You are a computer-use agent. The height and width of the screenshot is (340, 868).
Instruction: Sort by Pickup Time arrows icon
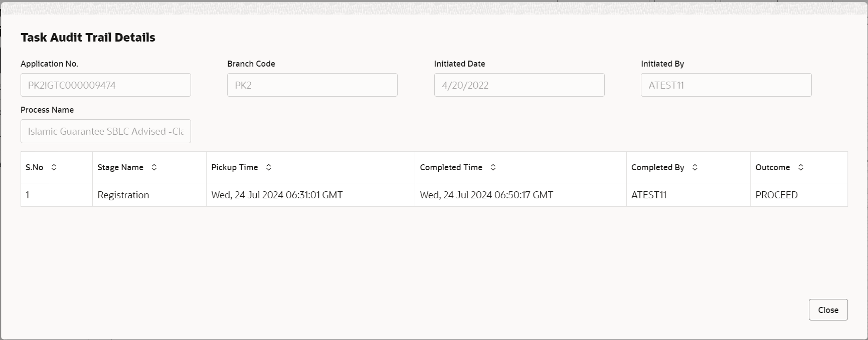click(x=269, y=167)
